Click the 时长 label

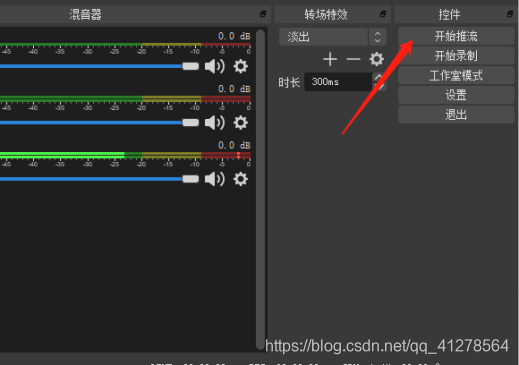click(x=289, y=82)
